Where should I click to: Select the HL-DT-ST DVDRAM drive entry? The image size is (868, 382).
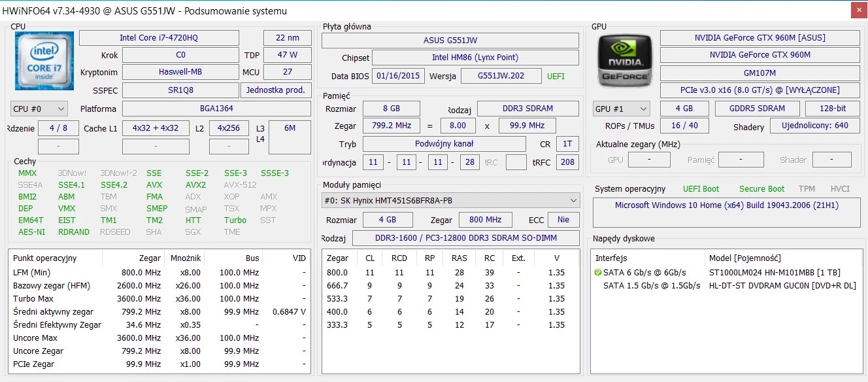click(782, 285)
